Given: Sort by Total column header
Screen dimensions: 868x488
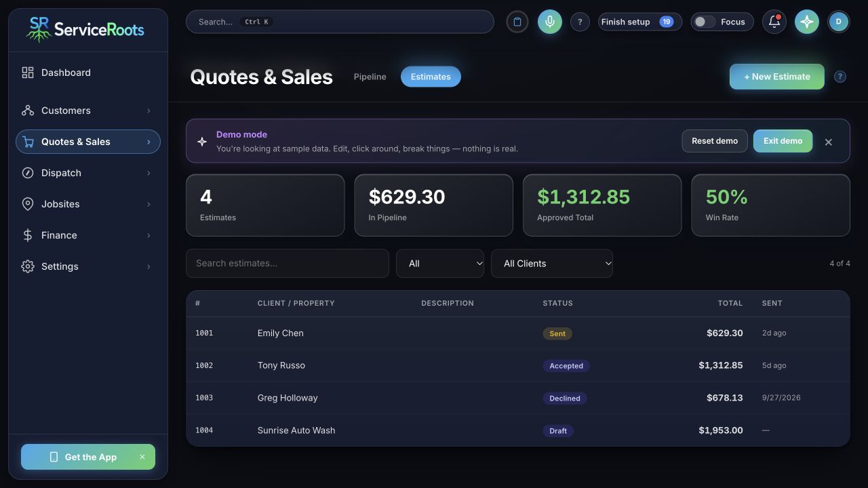Looking at the screenshot, I should 730,303.
